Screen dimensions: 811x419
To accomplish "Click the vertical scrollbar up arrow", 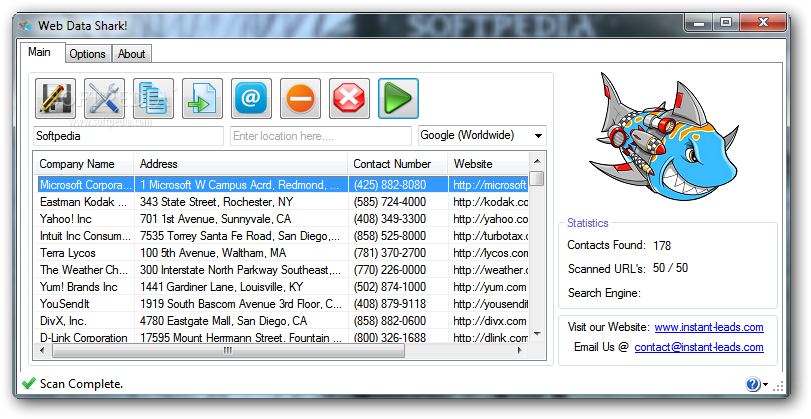I will [537, 161].
